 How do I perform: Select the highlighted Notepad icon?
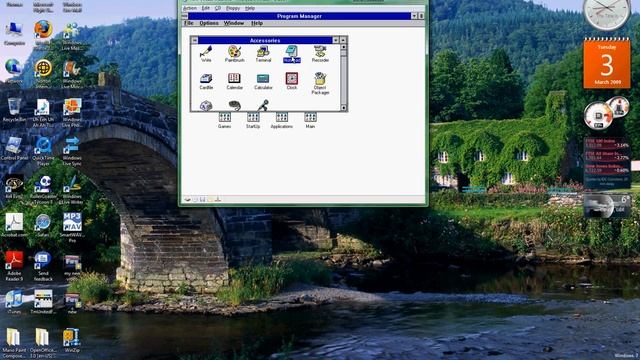(291, 54)
